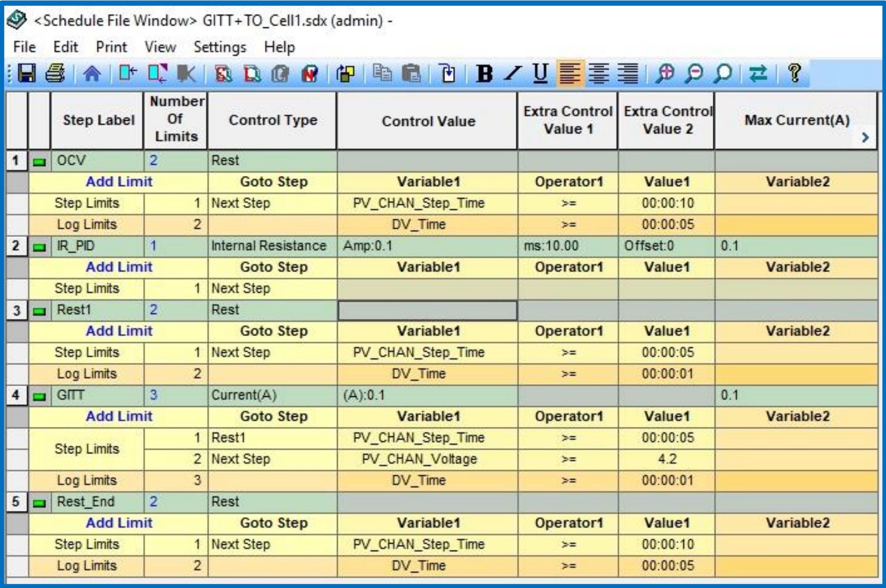Select the highlighted align left icon
886x588 pixels.
570,73
